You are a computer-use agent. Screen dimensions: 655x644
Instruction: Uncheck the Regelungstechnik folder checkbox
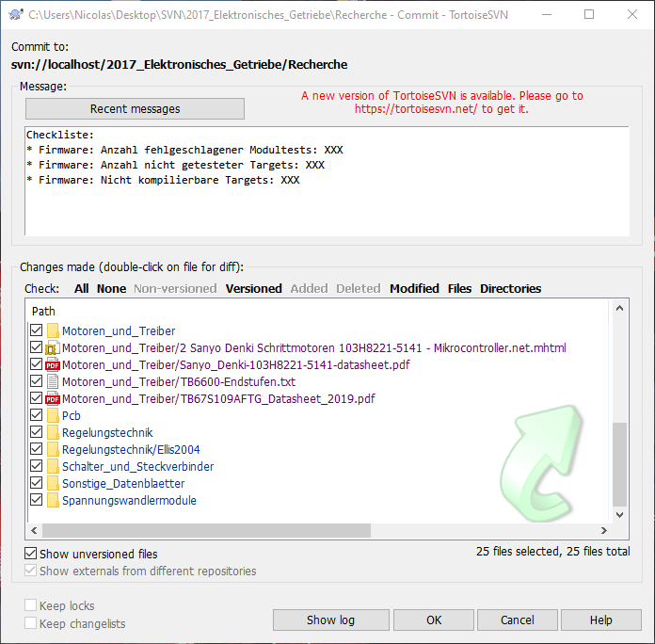37,432
